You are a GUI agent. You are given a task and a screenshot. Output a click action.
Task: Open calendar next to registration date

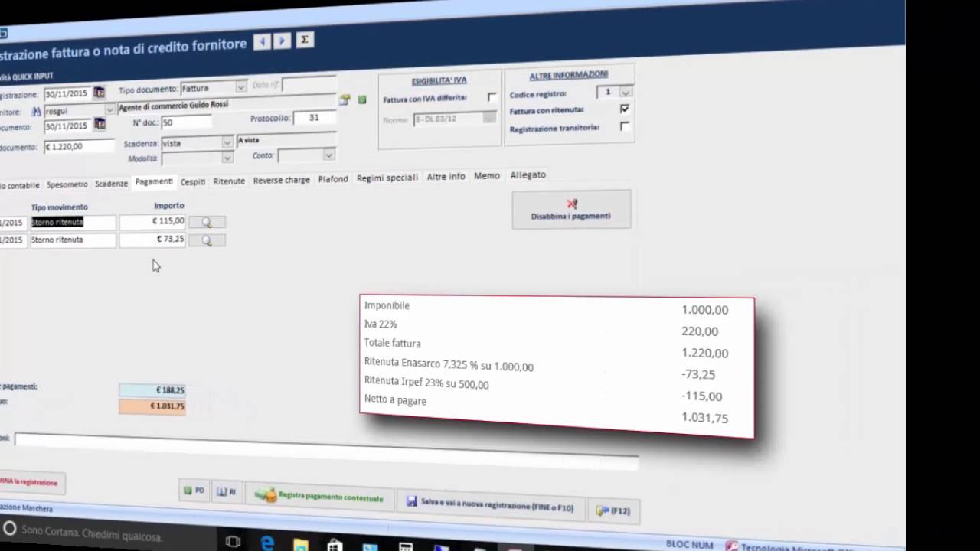point(99,93)
